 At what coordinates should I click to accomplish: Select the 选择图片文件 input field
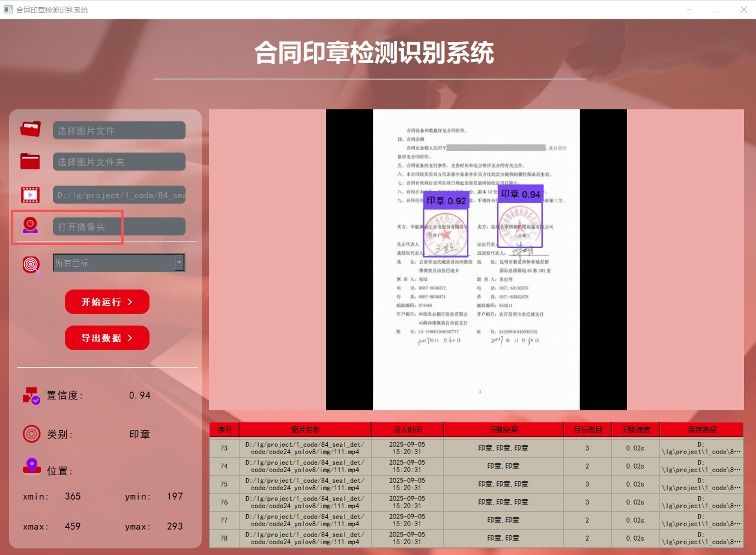pos(119,130)
